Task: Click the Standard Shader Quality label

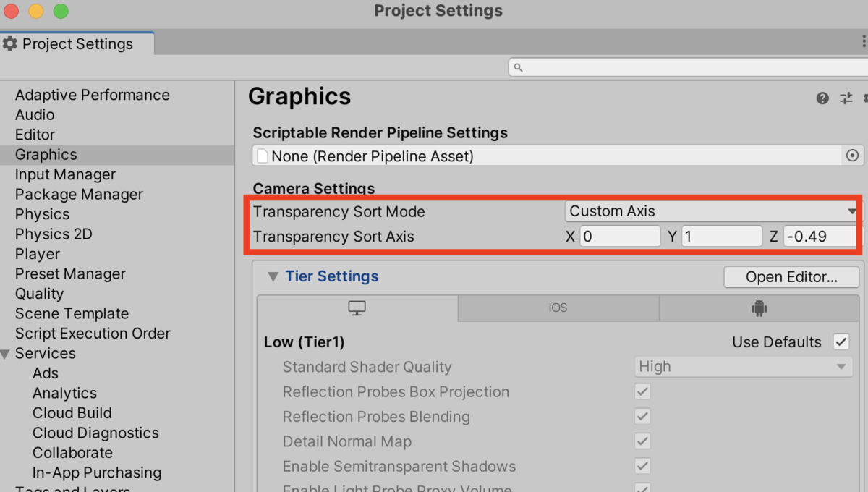Action: tap(367, 367)
